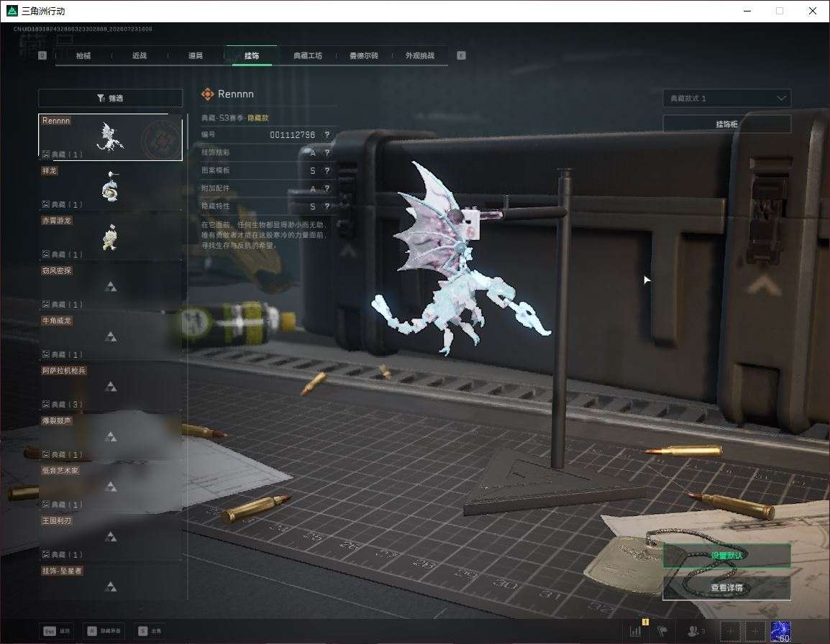Click the 三角洲行动 title bar app icon
This screenshot has width=830, height=644.
pyautogui.click(x=12, y=11)
